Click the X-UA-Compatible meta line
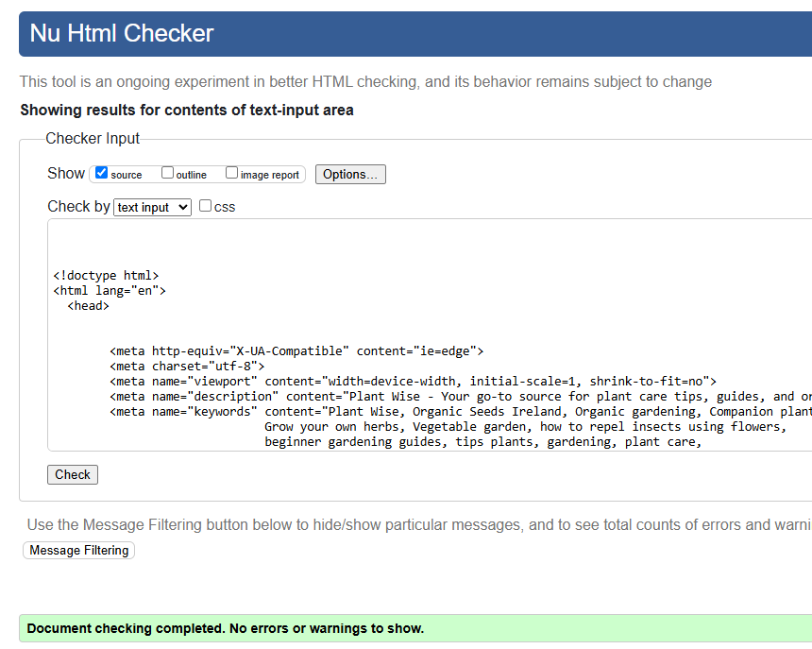Image resolution: width=812 pixels, height=649 pixels. click(296, 351)
